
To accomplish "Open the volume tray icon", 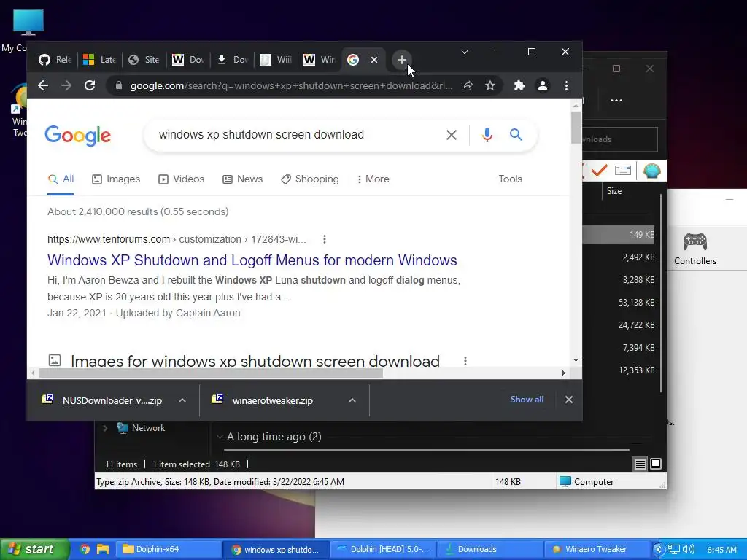I will pos(689,549).
